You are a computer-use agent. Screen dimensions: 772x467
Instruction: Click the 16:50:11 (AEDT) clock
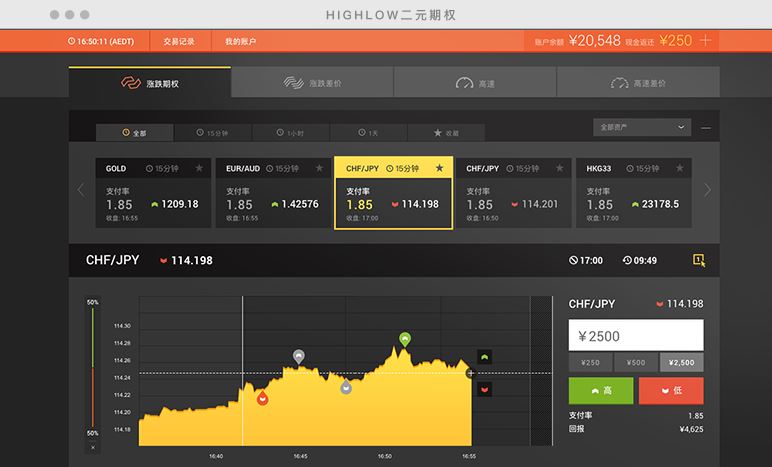coord(100,41)
